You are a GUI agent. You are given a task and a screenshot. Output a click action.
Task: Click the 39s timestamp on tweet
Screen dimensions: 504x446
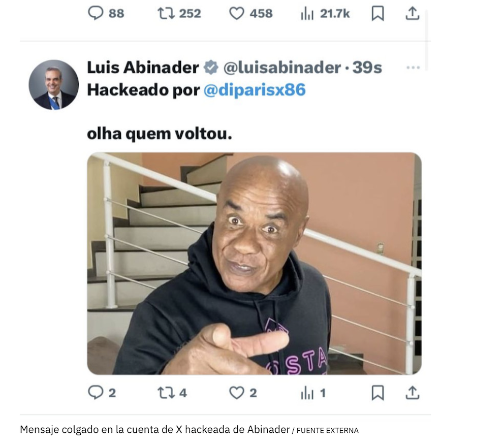(367, 68)
